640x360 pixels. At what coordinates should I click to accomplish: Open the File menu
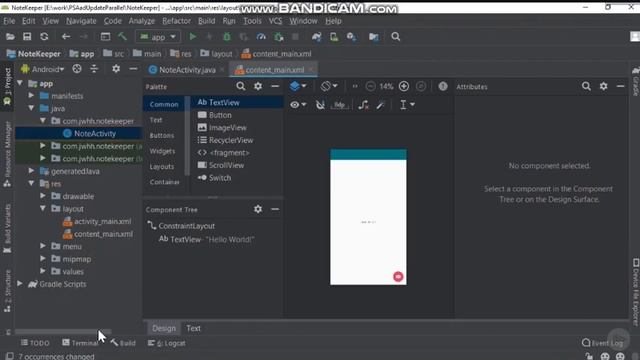[x=9, y=21]
